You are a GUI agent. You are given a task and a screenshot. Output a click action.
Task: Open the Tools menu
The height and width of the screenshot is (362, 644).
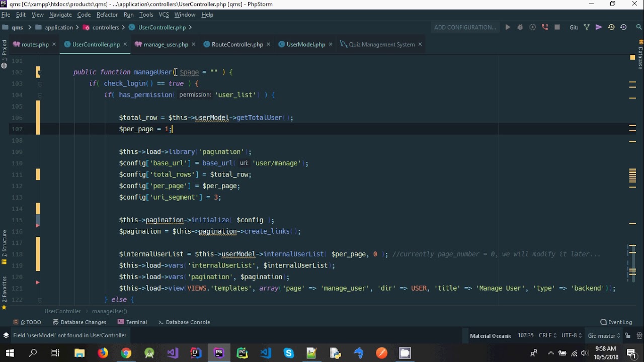pyautogui.click(x=146, y=15)
